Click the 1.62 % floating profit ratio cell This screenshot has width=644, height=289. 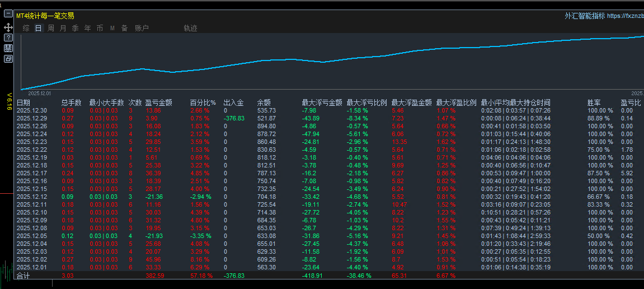[445, 142]
